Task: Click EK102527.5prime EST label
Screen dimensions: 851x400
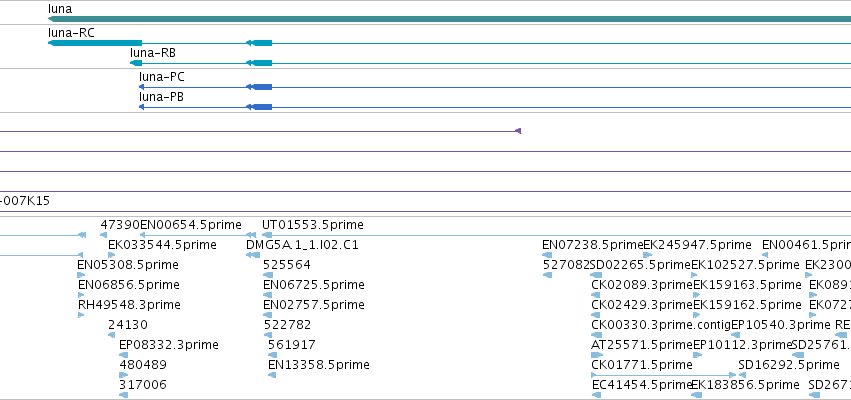Action: [x=745, y=265]
